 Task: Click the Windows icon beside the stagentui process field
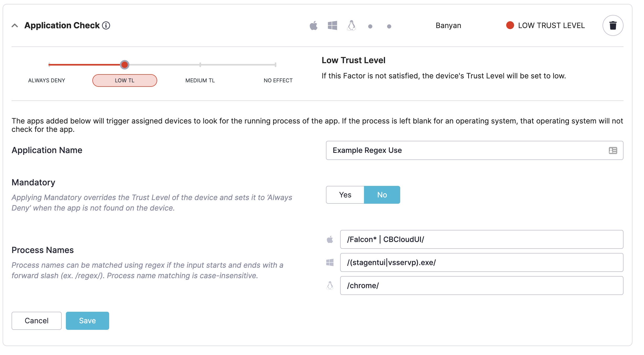(x=330, y=262)
